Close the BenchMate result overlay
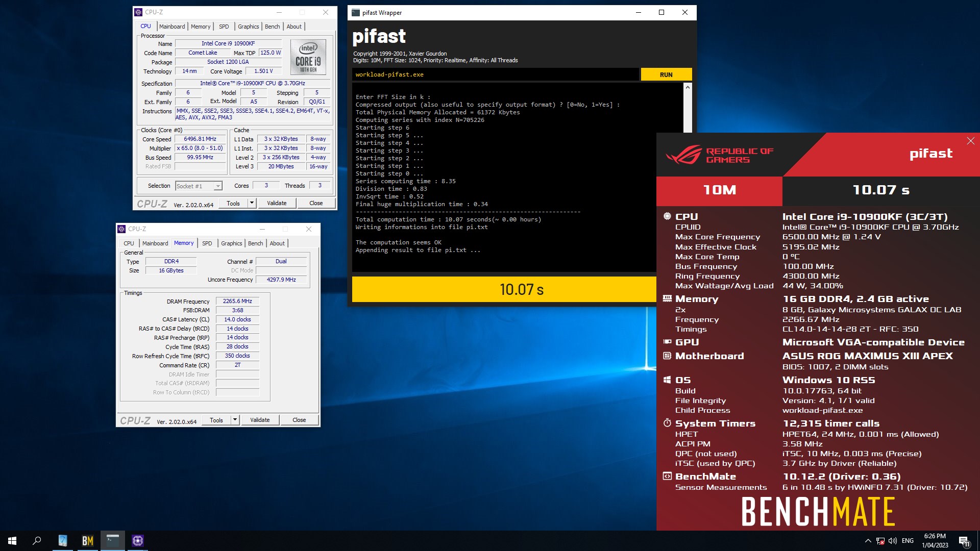The height and width of the screenshot is (551, 980). click(970, 141)
